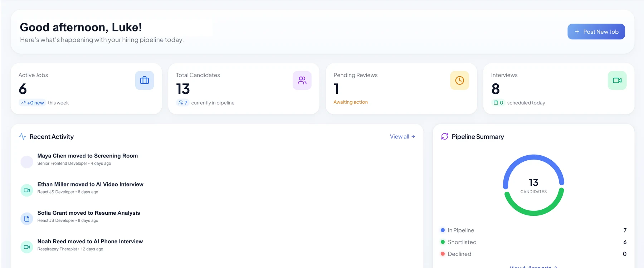Screen dimensions: 644x268
Task: Click the video camera icon on Interviews
Action: pos(617,80)
